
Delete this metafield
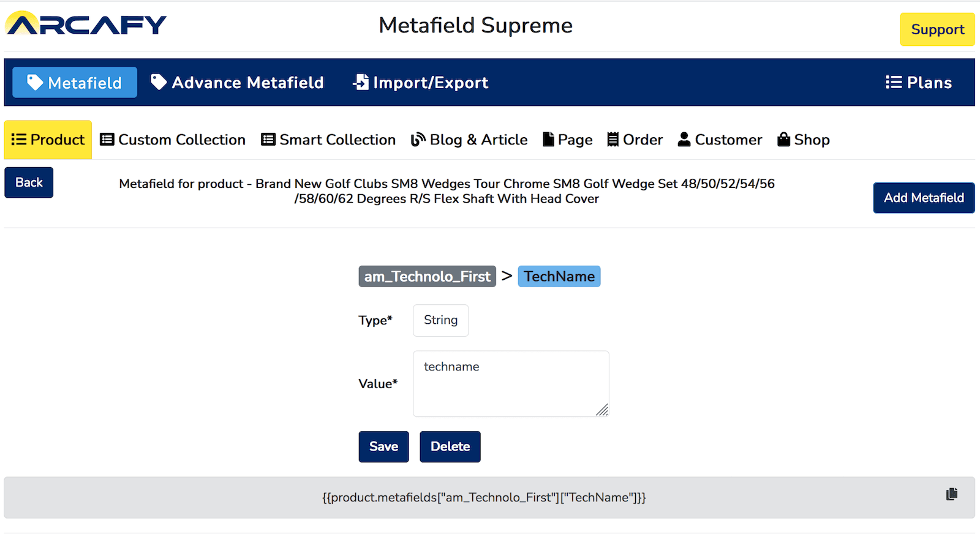click(x=450, y=446)
